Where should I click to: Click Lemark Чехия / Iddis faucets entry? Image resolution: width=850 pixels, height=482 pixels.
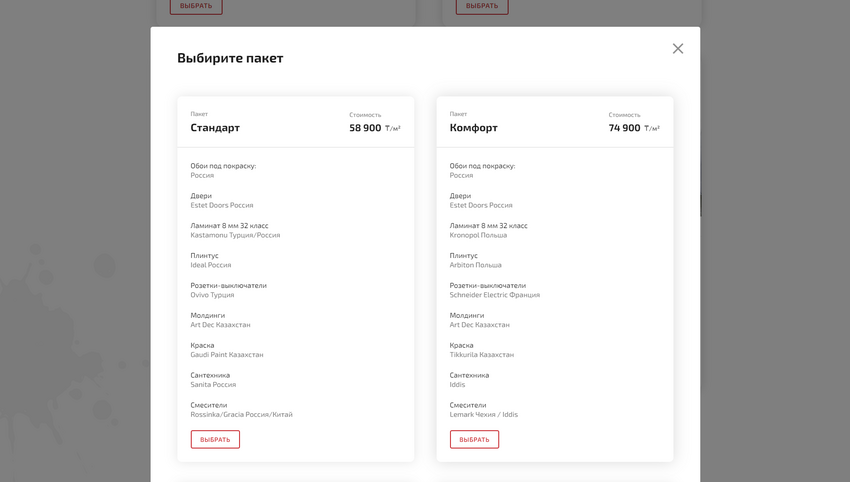coord(484,414)
